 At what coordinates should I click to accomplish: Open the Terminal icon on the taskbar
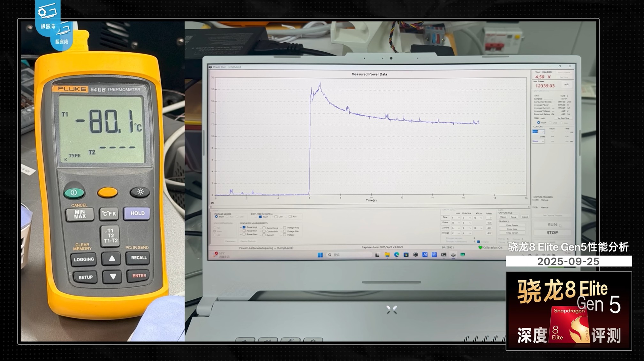click(x=444, y=255)
